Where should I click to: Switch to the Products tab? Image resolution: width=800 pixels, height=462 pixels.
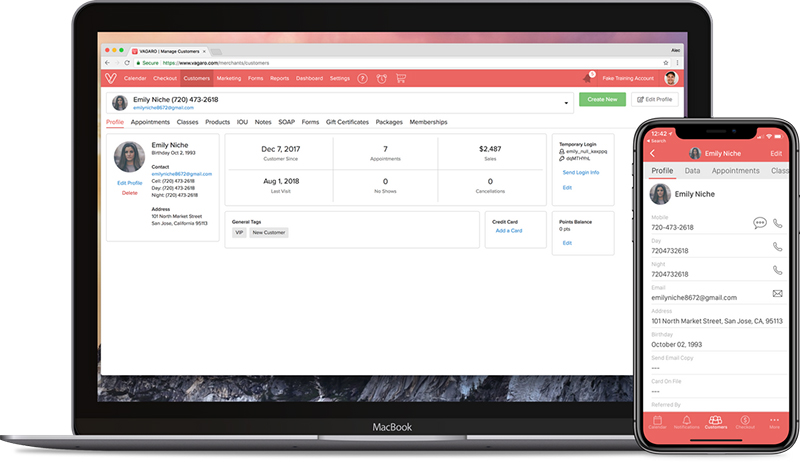[x=217, y=122]
